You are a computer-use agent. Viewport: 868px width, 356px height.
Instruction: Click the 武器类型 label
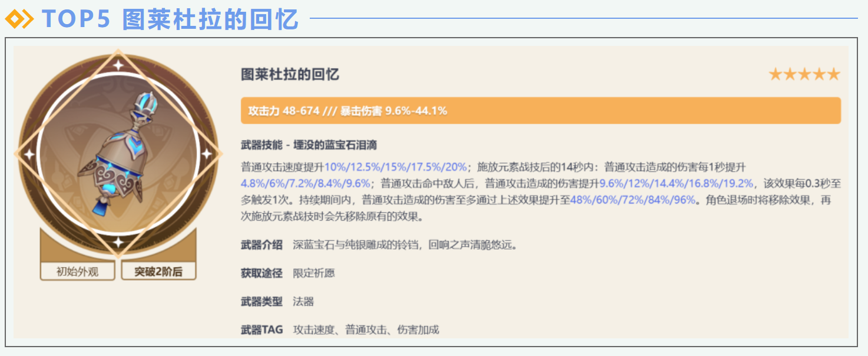point(262,301)
